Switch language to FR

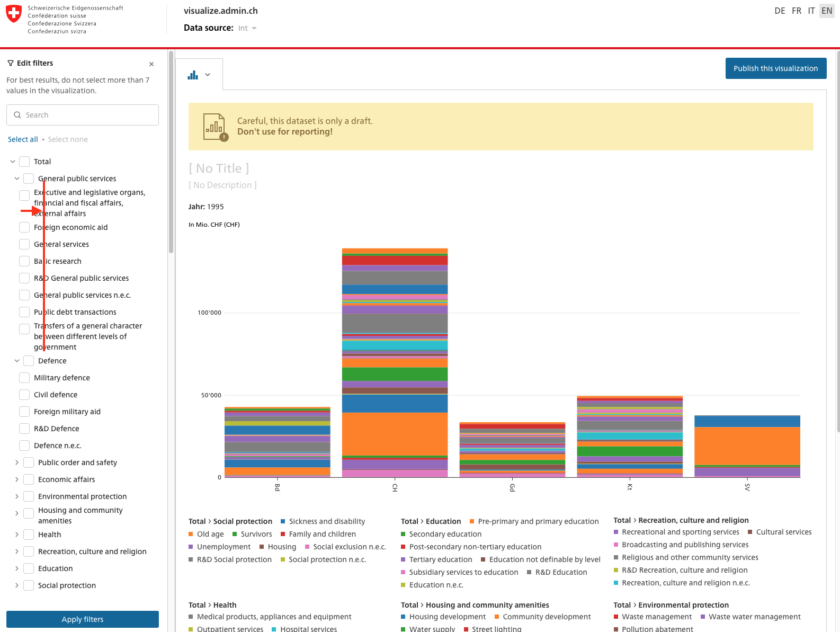coord(797,11)
